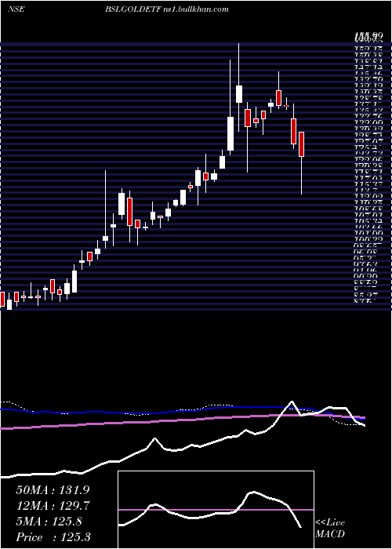The width and height of the screenshot is (392, 549).
Task: Select the Price : 125.3 value
Action: (53, 538)
